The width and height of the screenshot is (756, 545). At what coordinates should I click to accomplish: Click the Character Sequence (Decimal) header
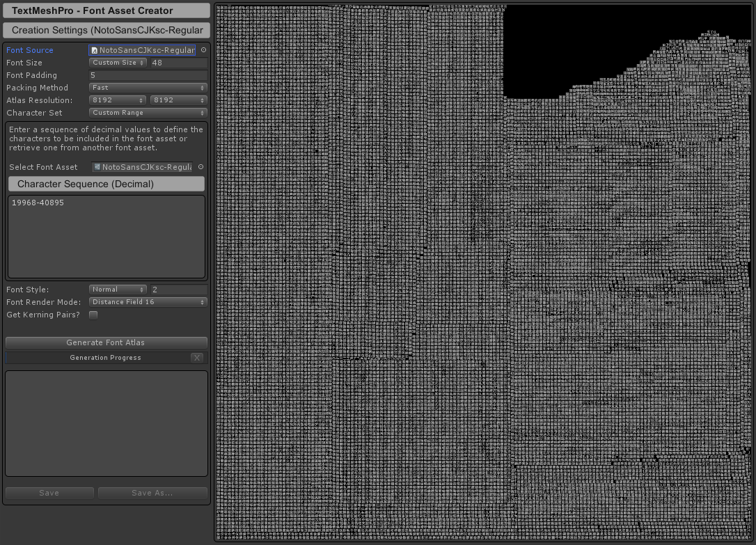[106, 184]
